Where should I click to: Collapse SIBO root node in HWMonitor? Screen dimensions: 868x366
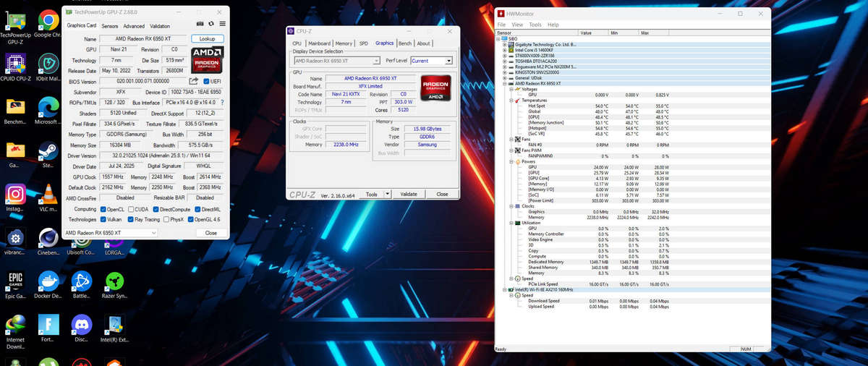(x=498, y=38)
